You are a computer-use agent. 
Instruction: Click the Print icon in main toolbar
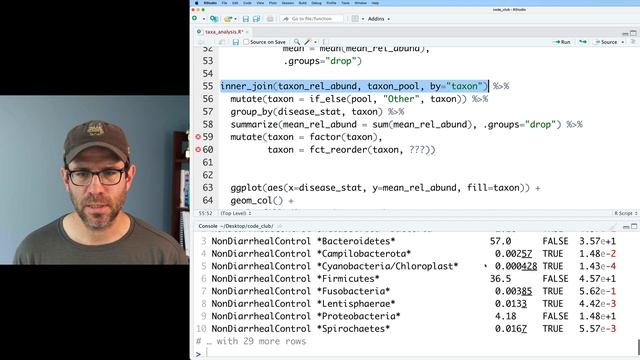pyautogui.click(x=270, y=19)
